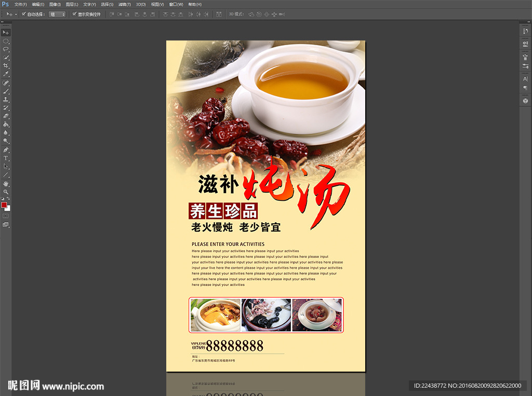The height and width of the screenshot is (396, 532).
Task: Open the 视图(V) menu
Action: [x=157, y=4]
